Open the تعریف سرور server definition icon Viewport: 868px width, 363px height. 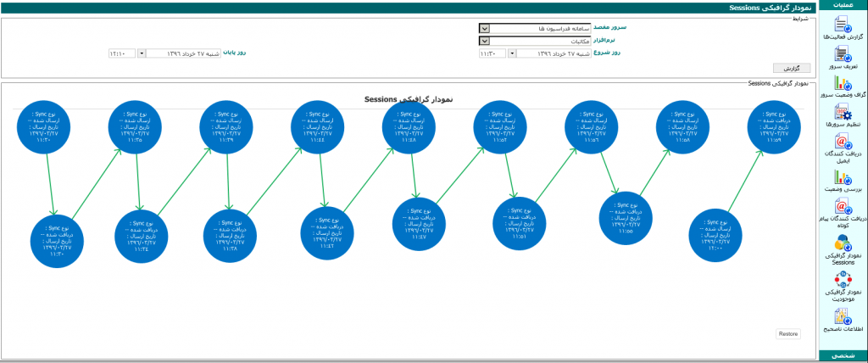coord(844,54)
